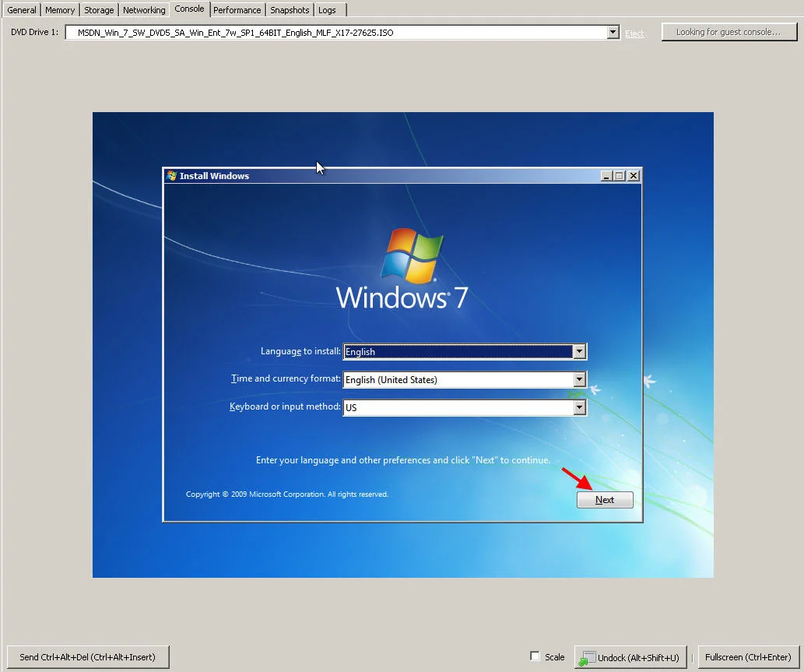Click the 'Language to install:' label
The width and height of the screenshot is (804, 672).
300,351
